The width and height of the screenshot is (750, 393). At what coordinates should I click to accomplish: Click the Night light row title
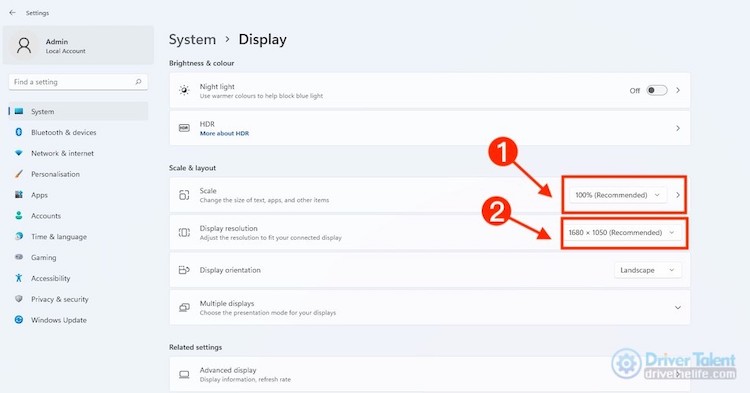tap(217, 87)
